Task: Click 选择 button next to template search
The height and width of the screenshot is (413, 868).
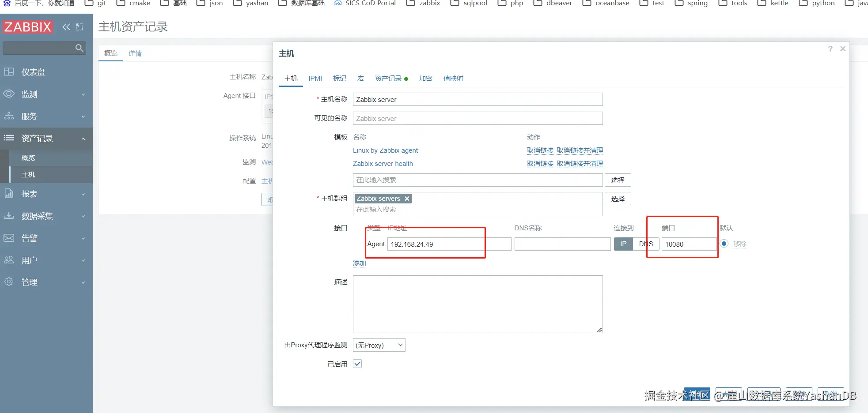Action: click(618, 180)
